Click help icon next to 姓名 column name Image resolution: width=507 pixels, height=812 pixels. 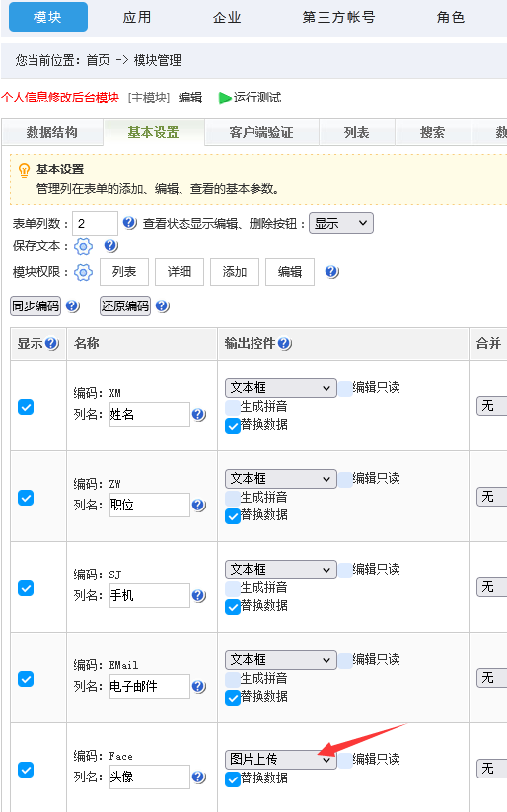point(199,414)
